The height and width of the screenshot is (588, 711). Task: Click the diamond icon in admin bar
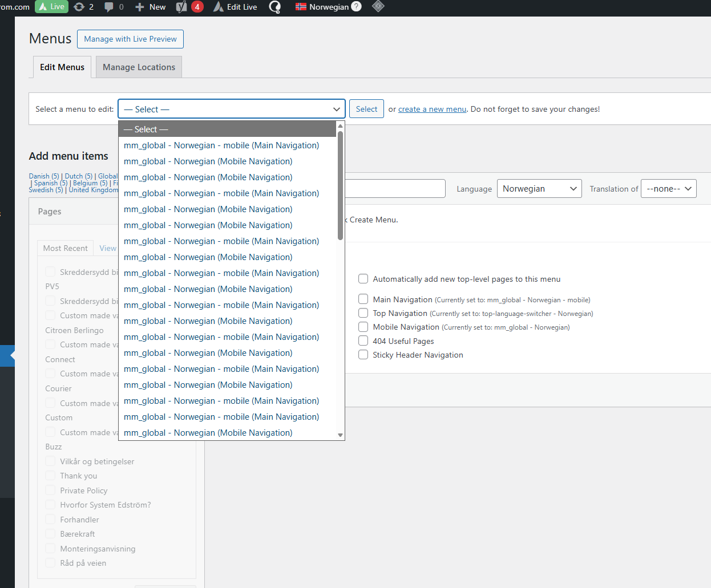pos(378,7)
